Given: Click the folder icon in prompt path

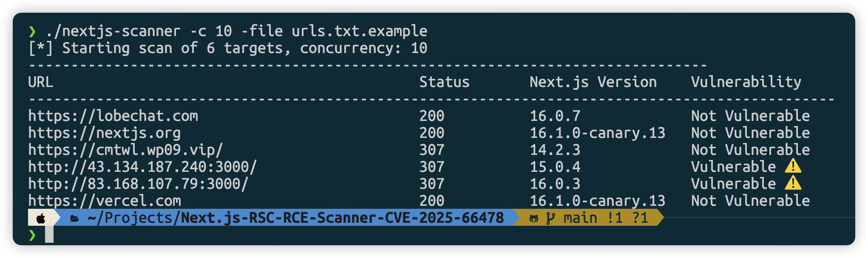Looking at the screenshot, I should tap(75, 219).
